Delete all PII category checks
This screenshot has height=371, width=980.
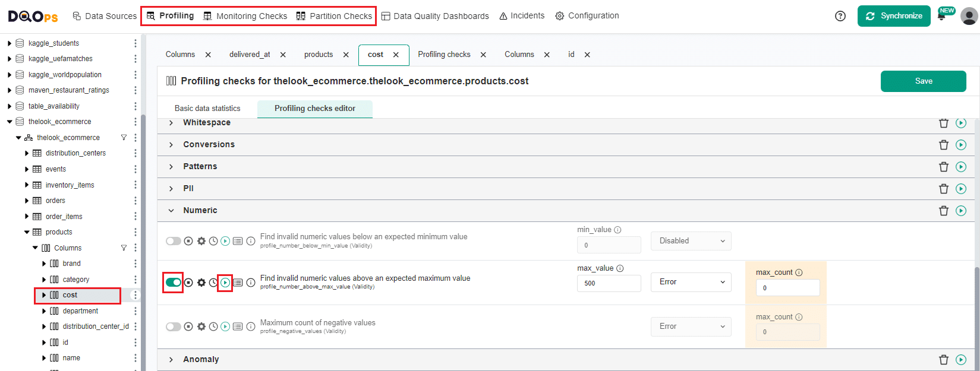944,189
